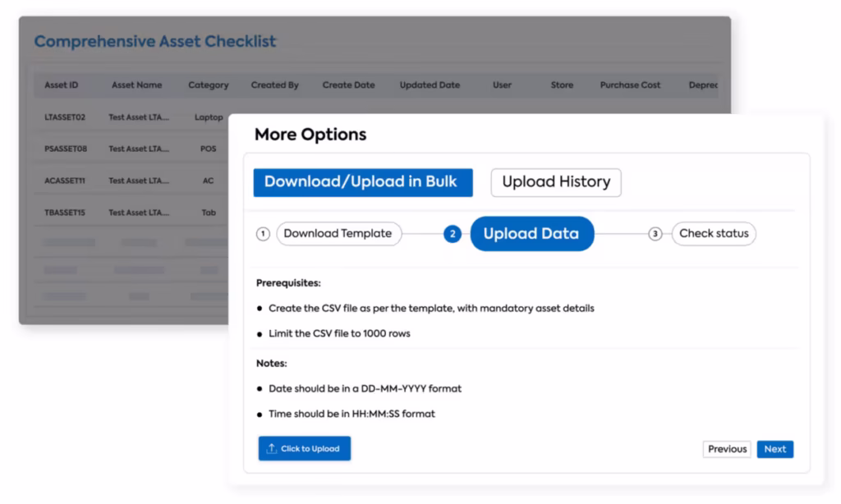Select step 2 circle number icon
The width and height of the screenshot is (841, 504).
pos(452,234)
